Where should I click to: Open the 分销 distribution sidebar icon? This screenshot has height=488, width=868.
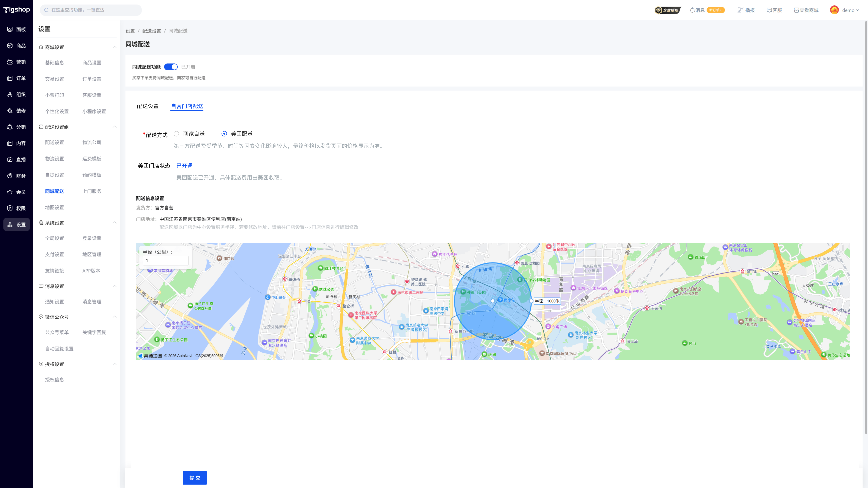(10, 127)
